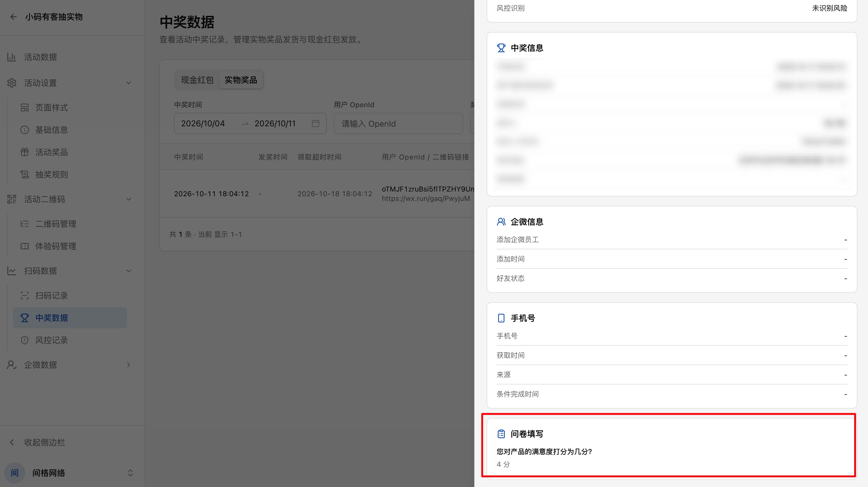Click the calendar icon in 中奖时间 field
This screenshot has width=868, height=487.
click(315, 124)
